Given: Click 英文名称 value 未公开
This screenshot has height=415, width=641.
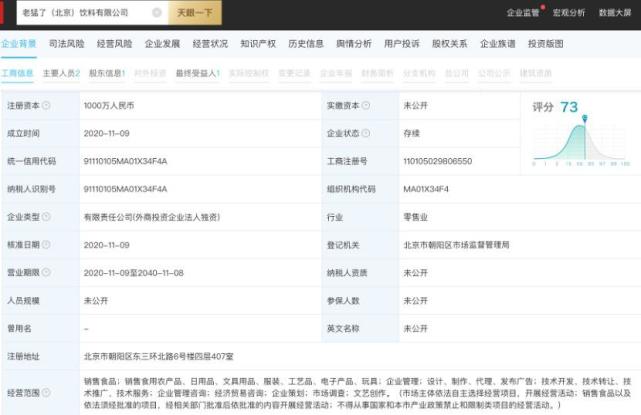Looking at the screenshot, I should (x=415, y=328).
